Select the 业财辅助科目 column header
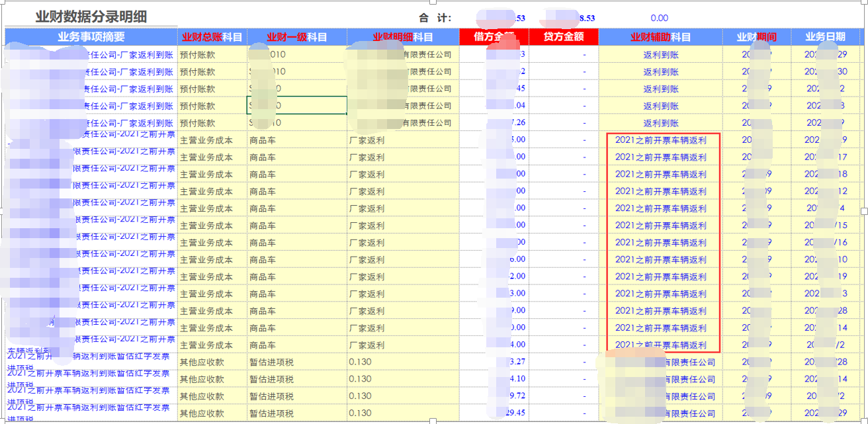Image resolution: width=868 pixels, height=424 pixels. click(x=660, y=38)
